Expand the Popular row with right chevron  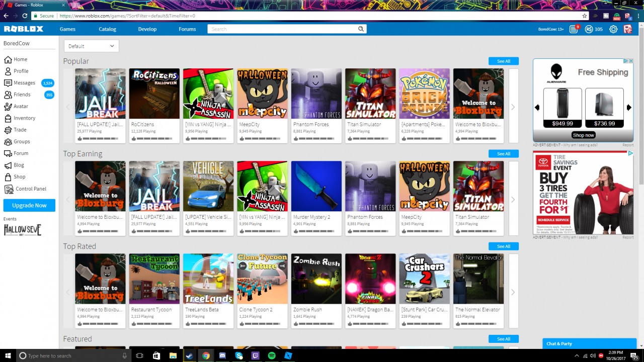513,107
